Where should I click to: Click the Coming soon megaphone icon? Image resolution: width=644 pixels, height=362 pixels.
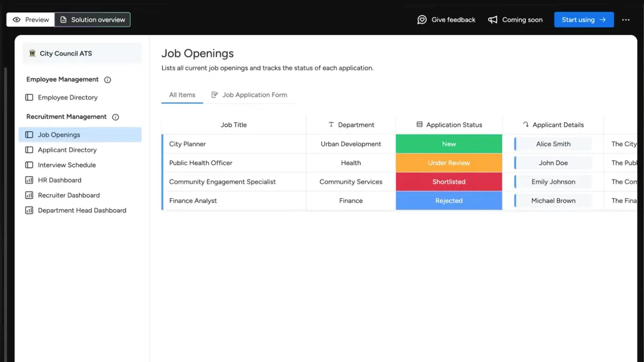[x=493, y=19]
